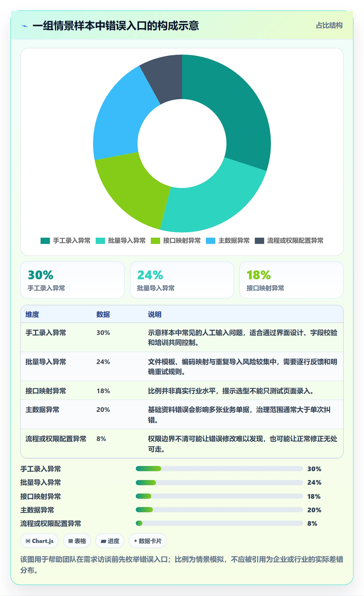The image size is (364, 596).
Task: Click description starting 基础资料错误会影响
Action: click(x=239, y=414)
